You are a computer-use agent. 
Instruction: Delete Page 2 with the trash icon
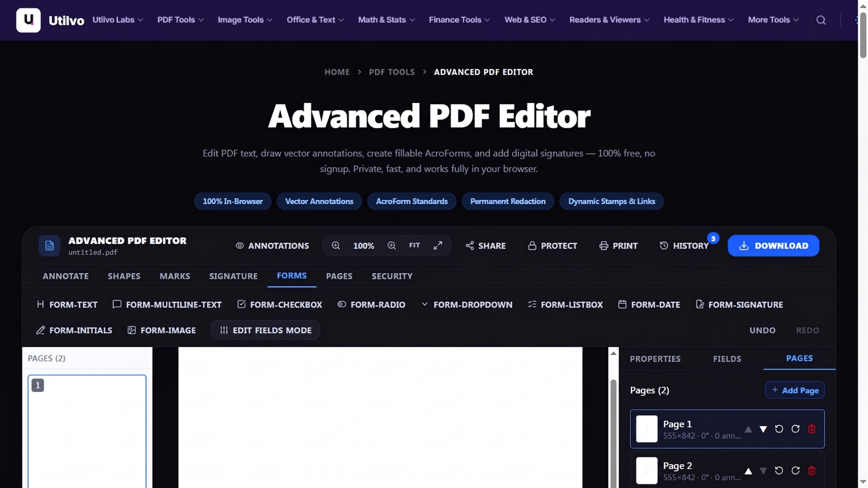812,471
